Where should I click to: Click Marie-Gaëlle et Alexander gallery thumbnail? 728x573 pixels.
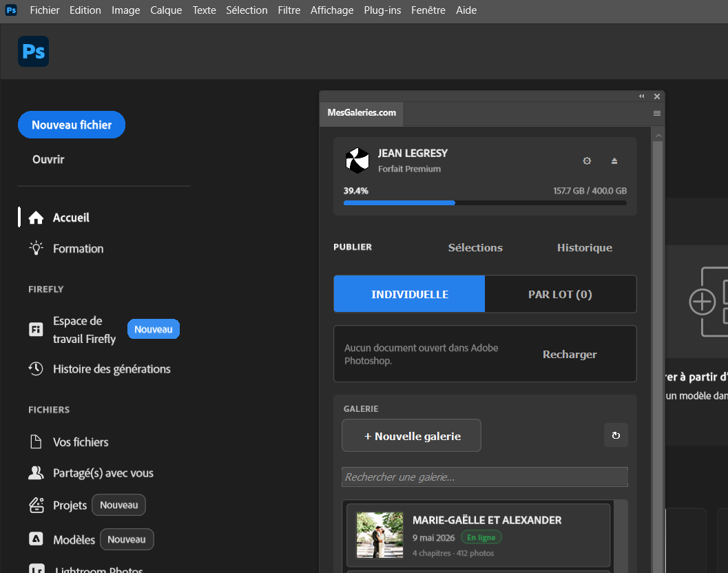[379, 534]
